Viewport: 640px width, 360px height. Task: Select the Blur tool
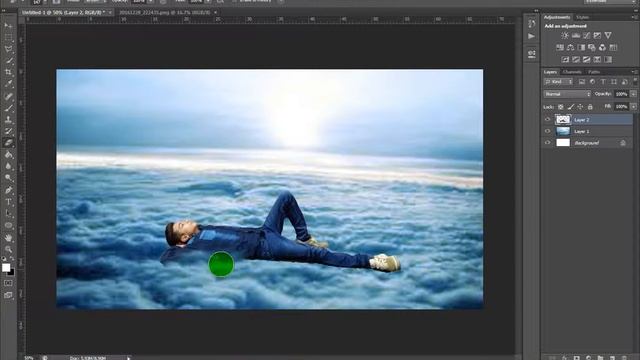click(x=8, y=166)
